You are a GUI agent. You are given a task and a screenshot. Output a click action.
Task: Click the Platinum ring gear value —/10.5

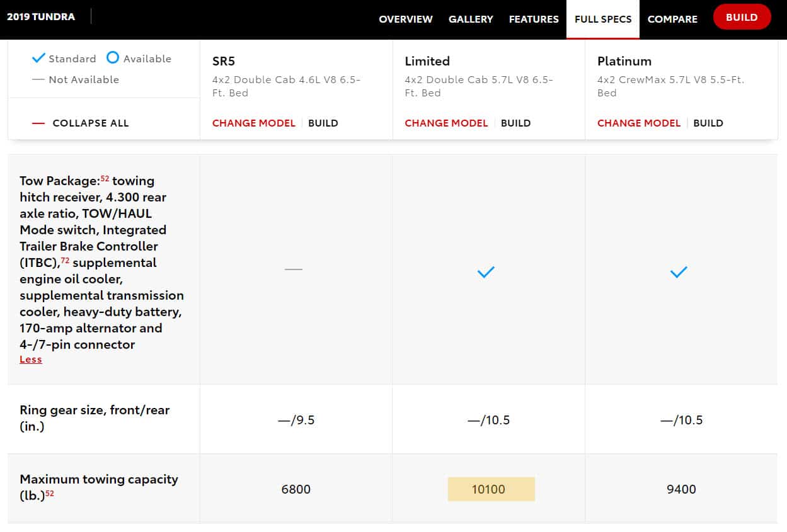(681, 420)
